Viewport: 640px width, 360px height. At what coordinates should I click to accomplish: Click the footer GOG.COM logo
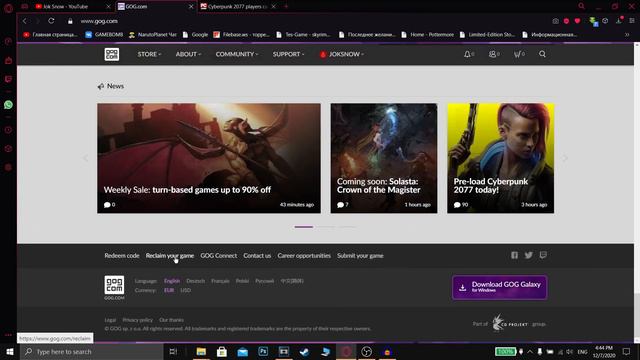114,287
